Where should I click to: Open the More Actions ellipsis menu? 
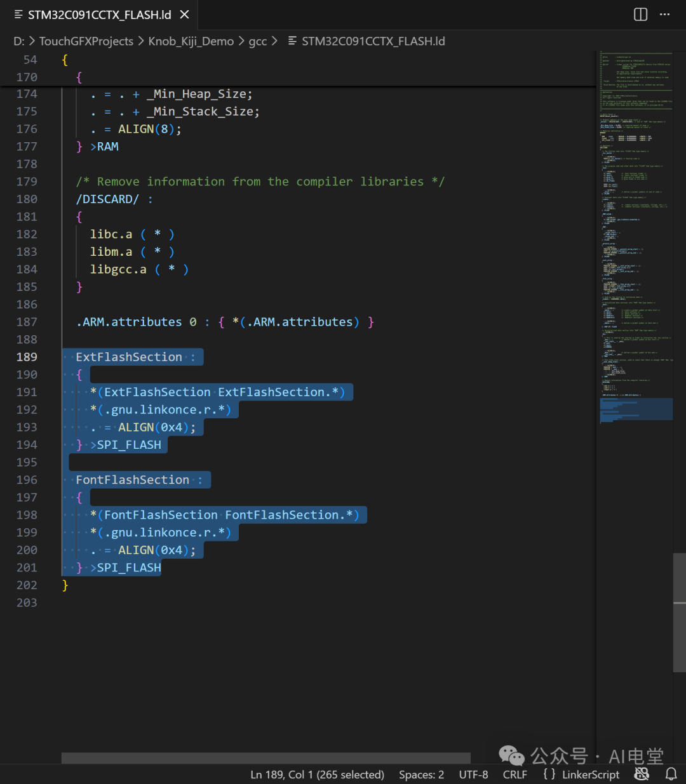[x=664, y=15]
